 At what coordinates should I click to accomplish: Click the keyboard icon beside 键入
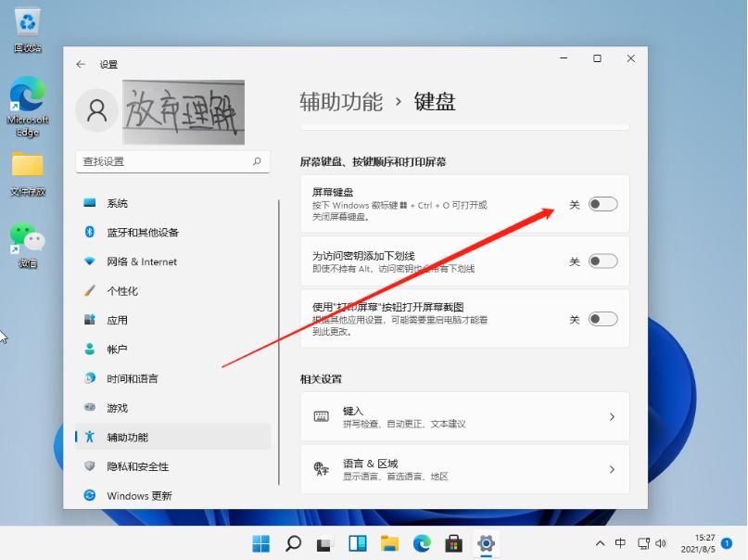point(321,416)
